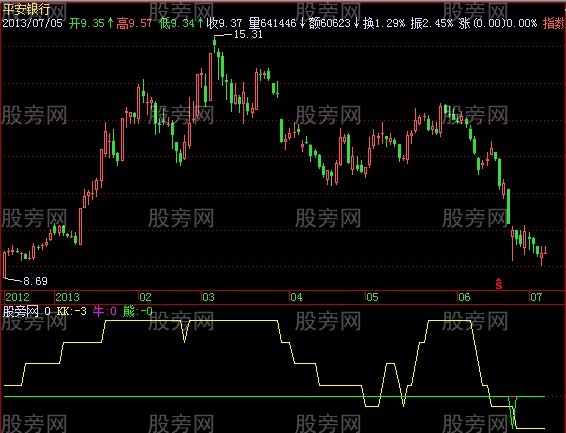Image resolution: width=566 pixels, height=433 pixels.
Task: Select the 07 month marker on time axis
Action: click(536, 297)
